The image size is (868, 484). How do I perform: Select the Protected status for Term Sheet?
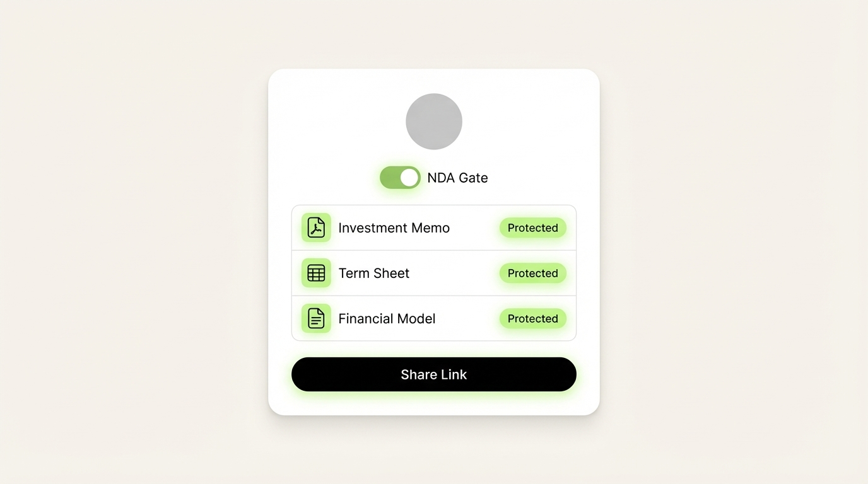tap(532, 273)
